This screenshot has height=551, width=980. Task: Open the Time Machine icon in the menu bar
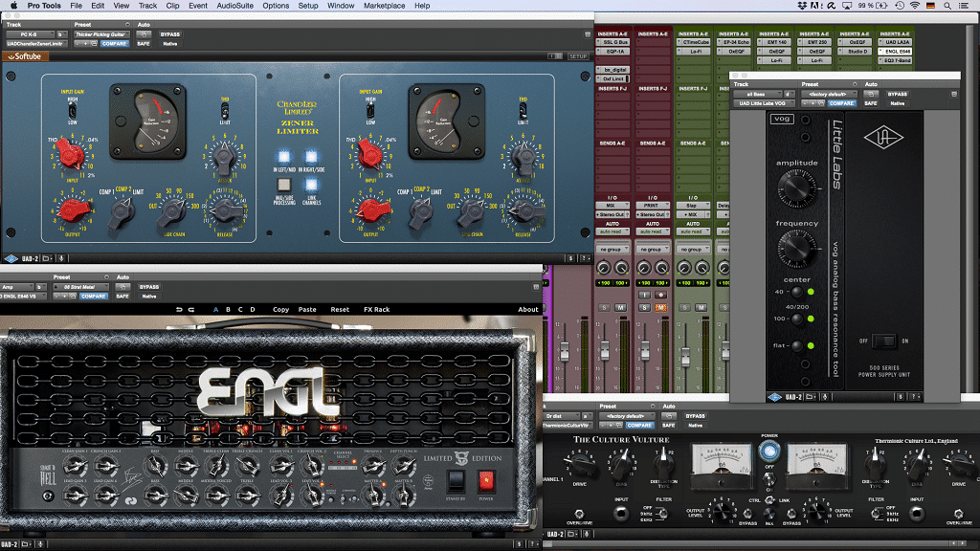click(x=899, y=6)
